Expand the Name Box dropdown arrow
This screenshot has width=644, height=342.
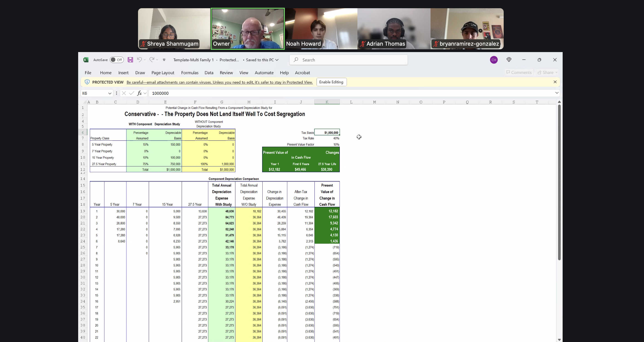pyautogui.click(x=110, y=93)
